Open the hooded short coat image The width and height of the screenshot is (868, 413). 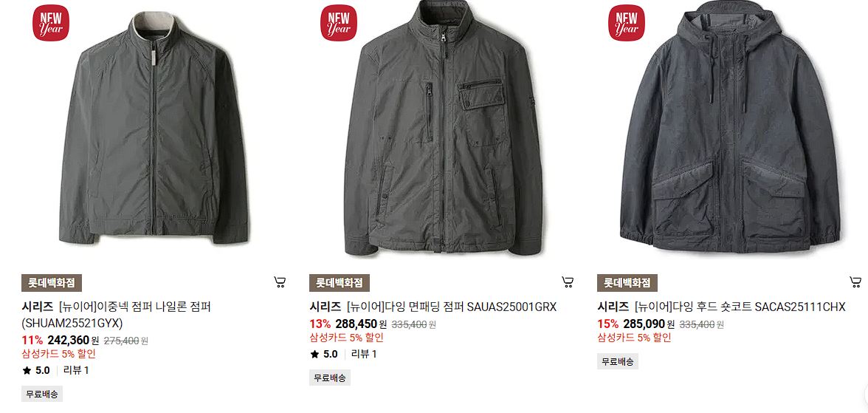click(731, 126)
